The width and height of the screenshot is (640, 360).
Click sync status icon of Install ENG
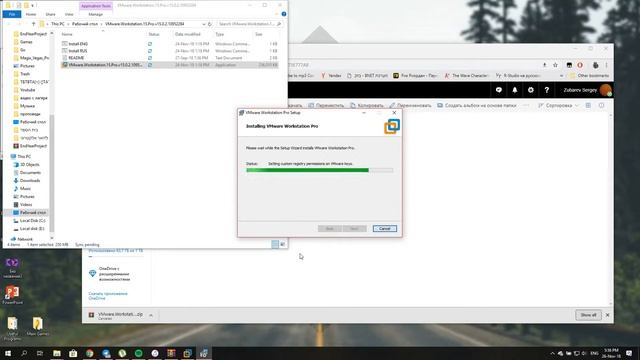pyautogui.click(x=150, y=44)
